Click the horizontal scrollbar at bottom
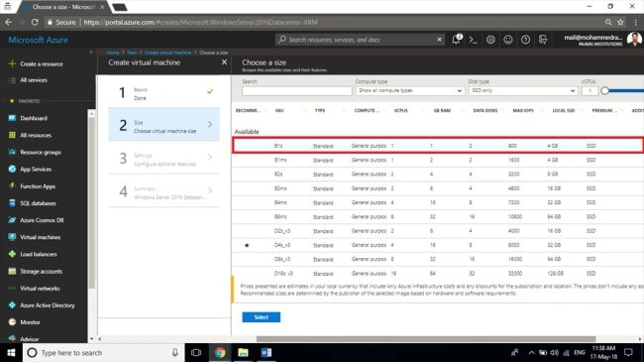644x362 pixels. click(426, 339)
